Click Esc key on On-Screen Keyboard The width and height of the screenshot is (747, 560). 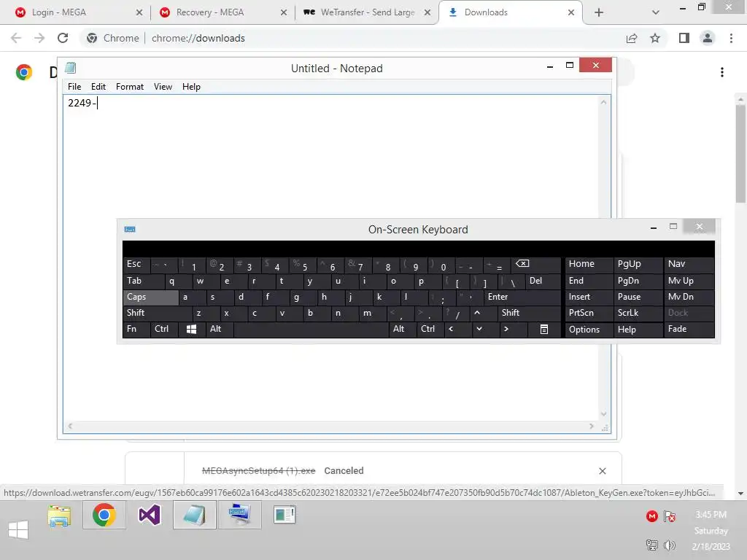pos(136,264)
